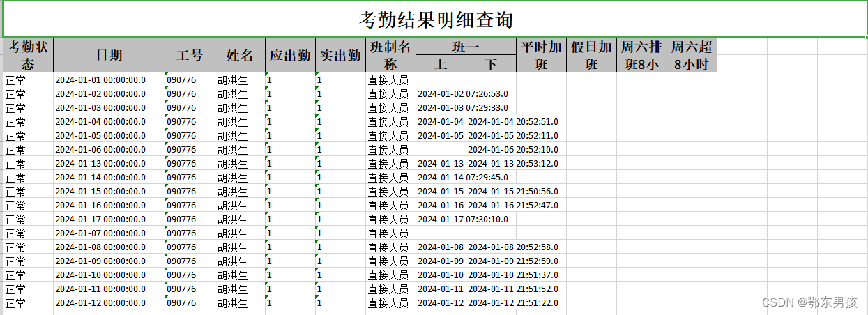Screen dimensions: 868x315
Task: Select date cell 2024-01-02 00:00:00.0
Action: coord(109,93)
